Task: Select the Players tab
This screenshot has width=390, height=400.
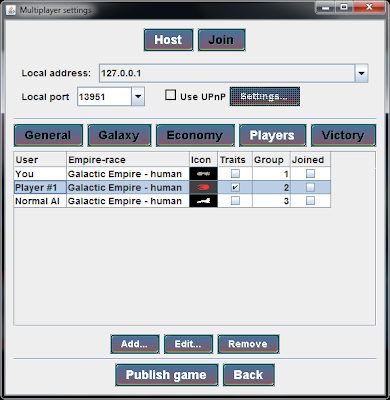Action: click(272, 135)
